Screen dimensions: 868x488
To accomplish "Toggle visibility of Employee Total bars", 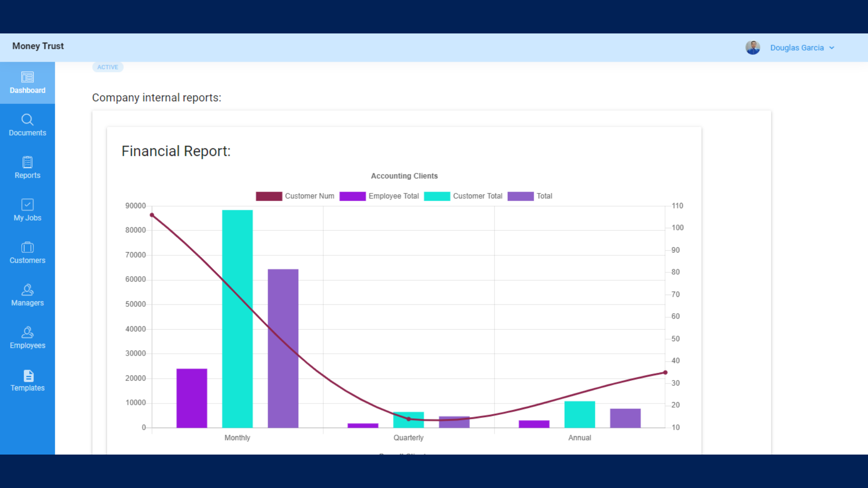I will pyautogui.click(x=379, y=196).
